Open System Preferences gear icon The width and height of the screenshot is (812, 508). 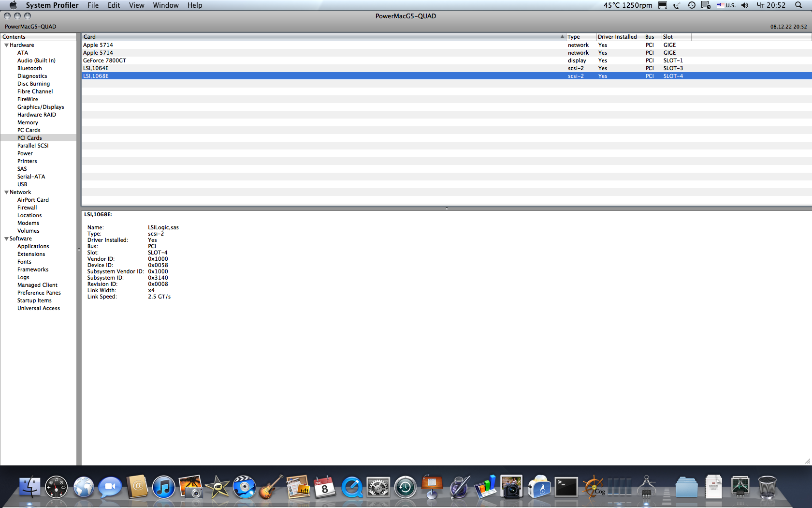click(378, 487)
